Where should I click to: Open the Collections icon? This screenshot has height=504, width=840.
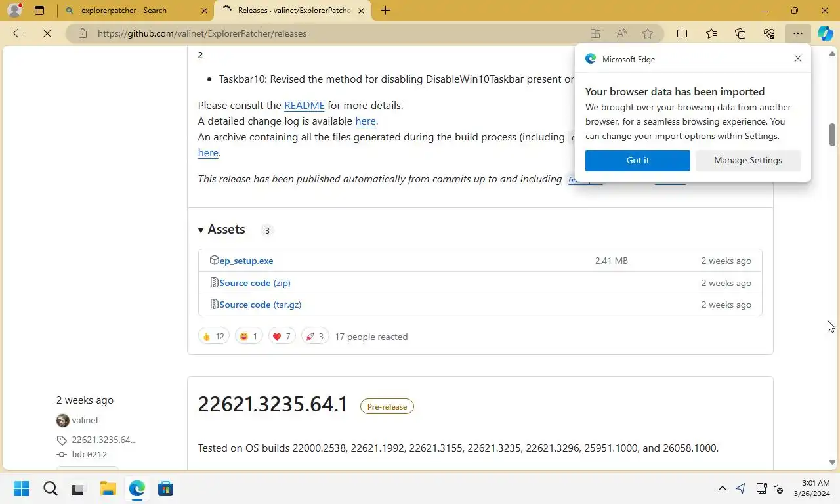(x=740, y=33)
